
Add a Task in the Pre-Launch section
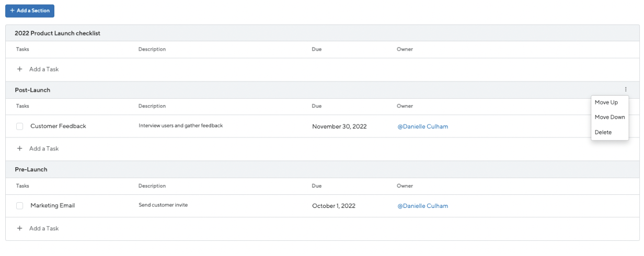coord(38,228)
